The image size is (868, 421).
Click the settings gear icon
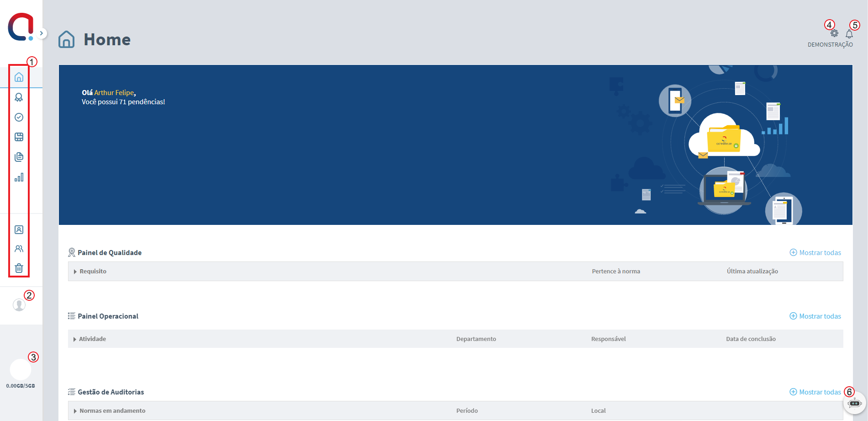[834, 33]
